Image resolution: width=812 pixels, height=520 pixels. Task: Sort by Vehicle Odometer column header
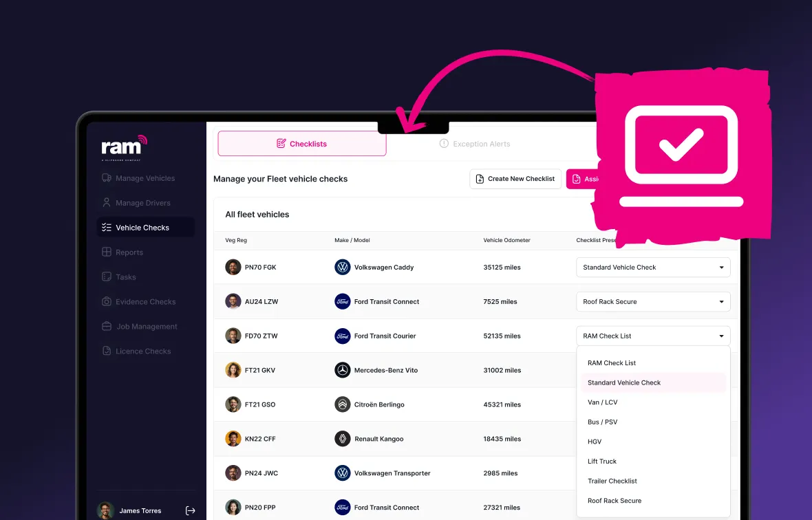(506, 240)
